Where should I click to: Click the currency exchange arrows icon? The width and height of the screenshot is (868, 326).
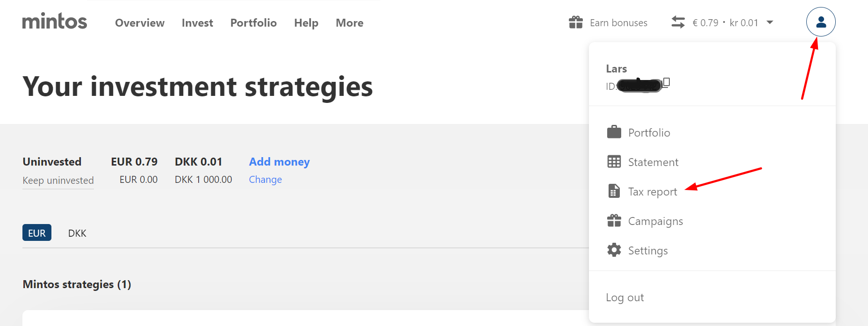coord(678,22)
